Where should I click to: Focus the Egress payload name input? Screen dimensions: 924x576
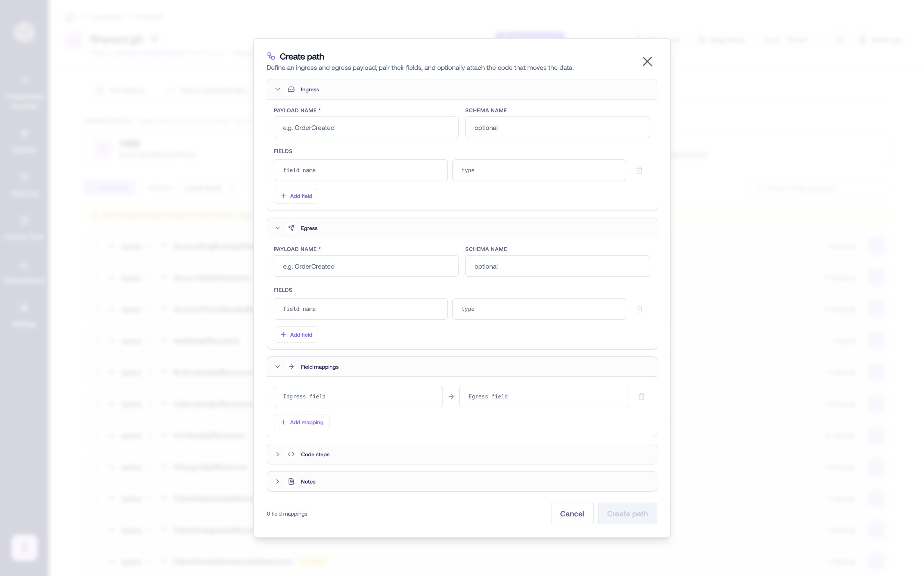366,266
